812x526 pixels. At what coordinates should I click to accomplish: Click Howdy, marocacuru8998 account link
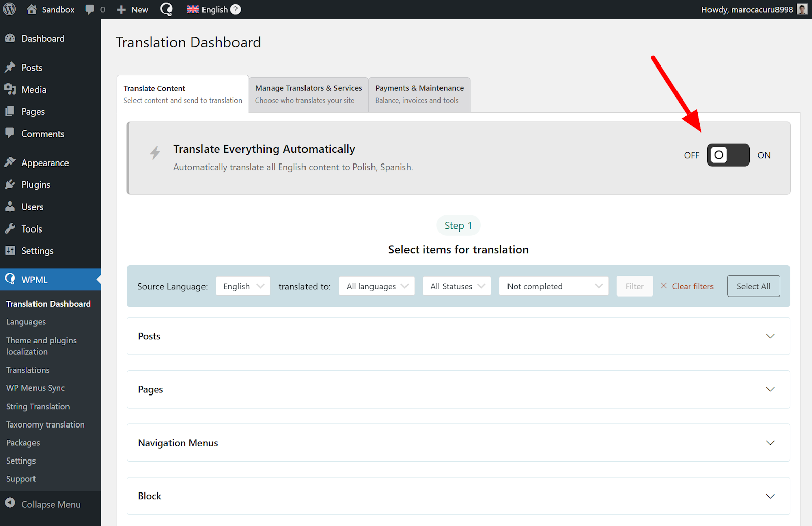pyautogui.click(x=747, y=10)
